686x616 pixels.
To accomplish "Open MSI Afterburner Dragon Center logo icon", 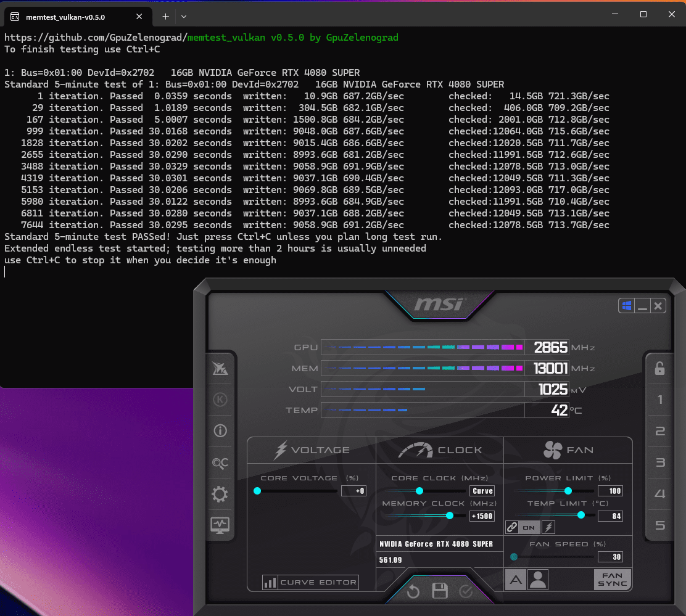I will point(220,369).
